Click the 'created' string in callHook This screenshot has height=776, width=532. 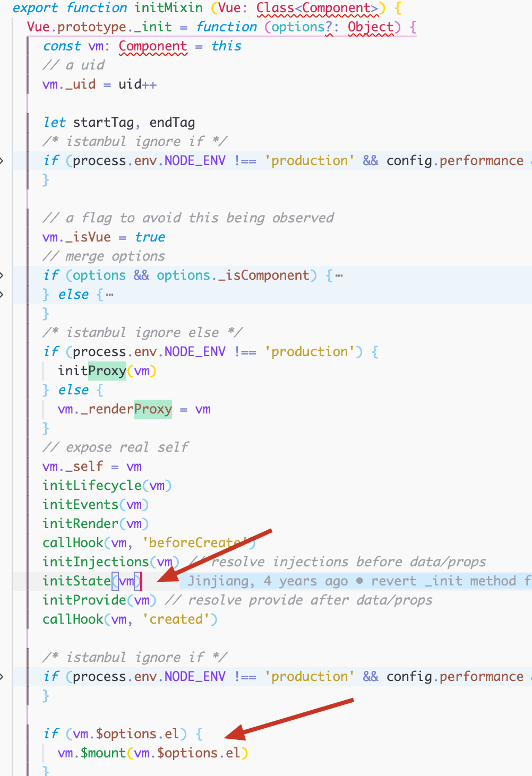(176, 619)
